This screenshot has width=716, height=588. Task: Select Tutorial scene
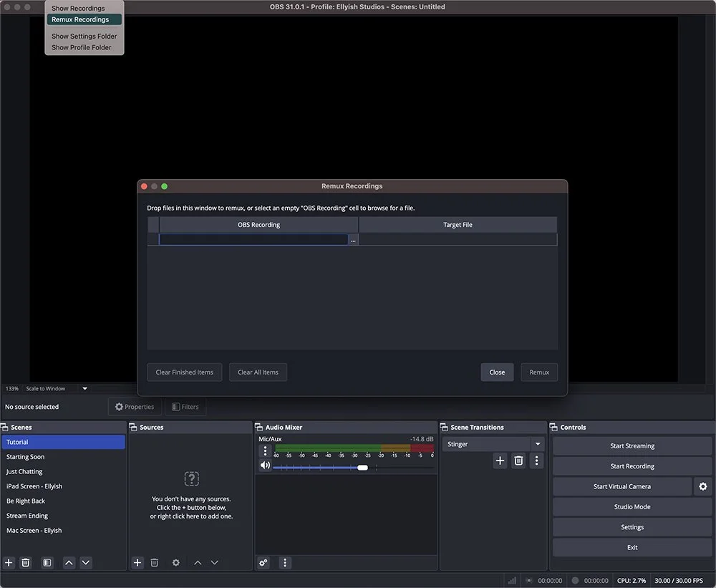pyautogui.click(x=64, y=443)
